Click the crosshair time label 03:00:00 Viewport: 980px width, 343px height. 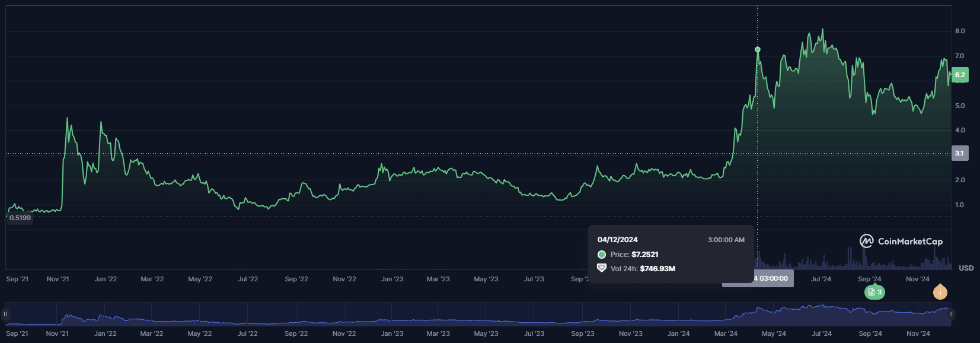(x=772, y=278)
